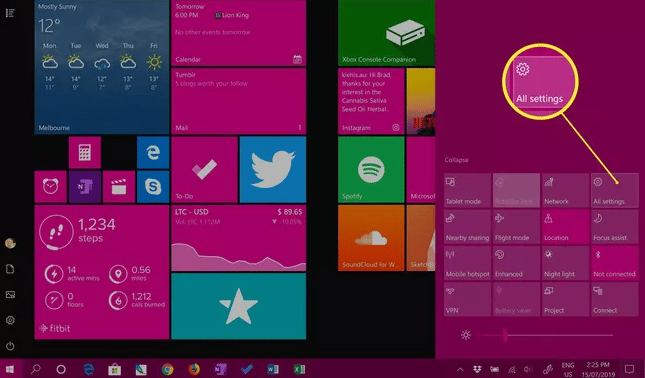Launch Spotify from the Start tiles
This screenshot has height=378, width=645.
tap(371, 169)
